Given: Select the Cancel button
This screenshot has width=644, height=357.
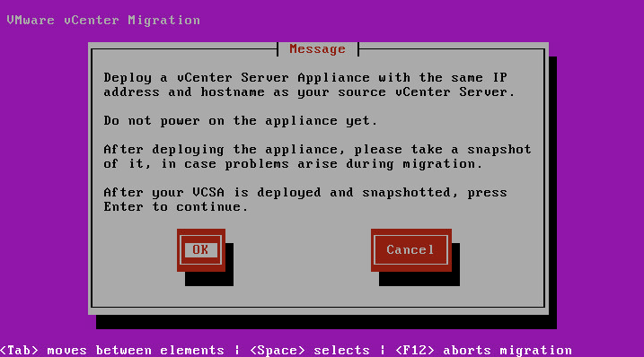Looking at the screenshot, I should [x=411, y=250].
